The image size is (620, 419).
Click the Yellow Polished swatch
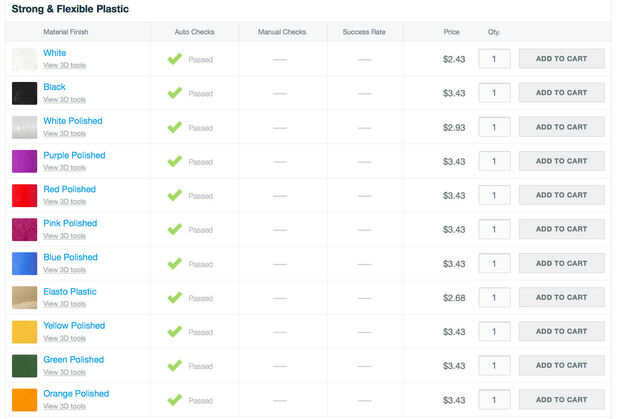[x=24, y=331]
